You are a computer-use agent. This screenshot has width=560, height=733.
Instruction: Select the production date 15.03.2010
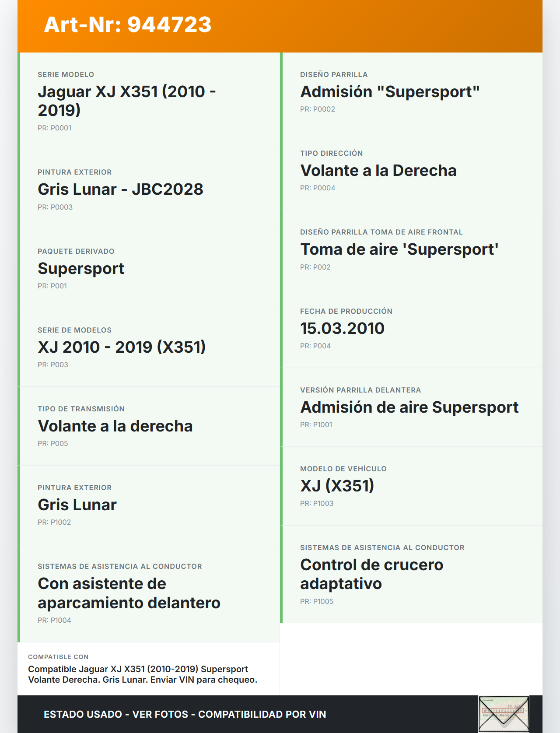click(342, 328)
